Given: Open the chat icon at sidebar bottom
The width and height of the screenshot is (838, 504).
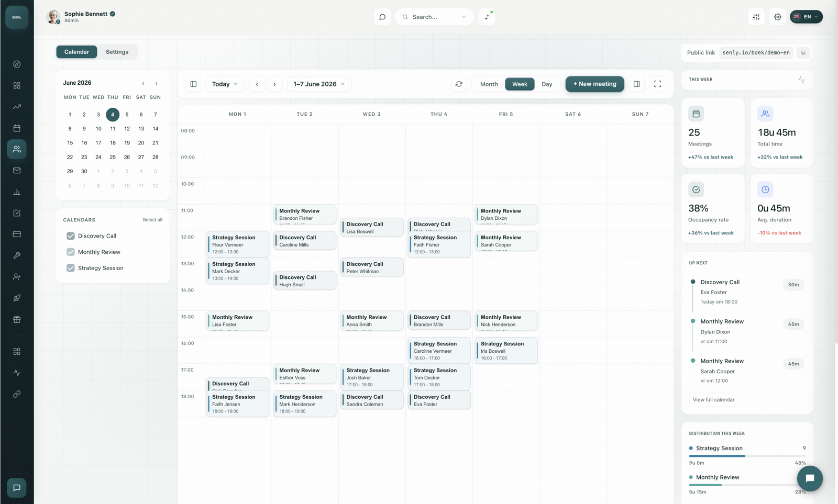Looking at the screenshot, I should click(x=17, y=488).
